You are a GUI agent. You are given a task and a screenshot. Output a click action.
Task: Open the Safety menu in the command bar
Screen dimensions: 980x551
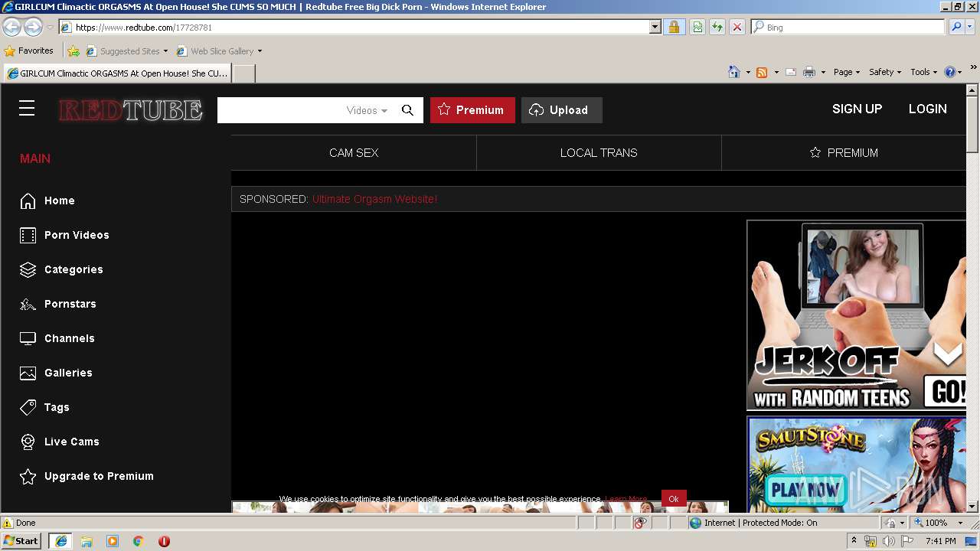885,72
